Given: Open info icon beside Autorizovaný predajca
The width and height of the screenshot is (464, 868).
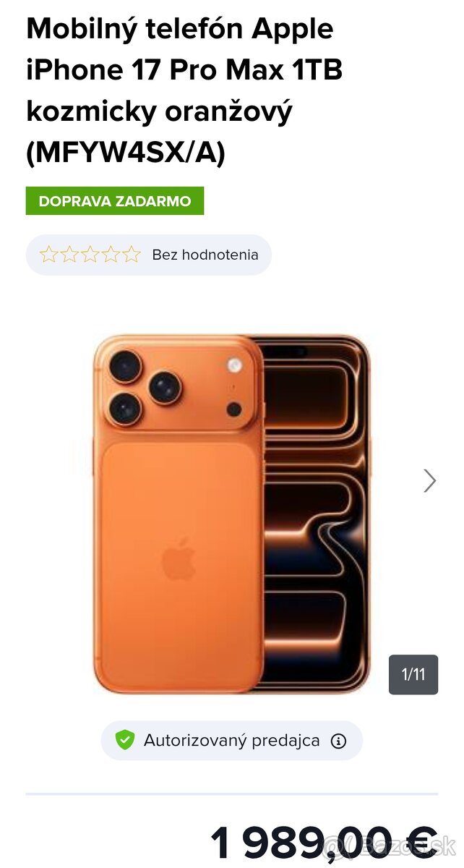Looking at the screenshot, I should pyautogui.click(x=338, y=741).
